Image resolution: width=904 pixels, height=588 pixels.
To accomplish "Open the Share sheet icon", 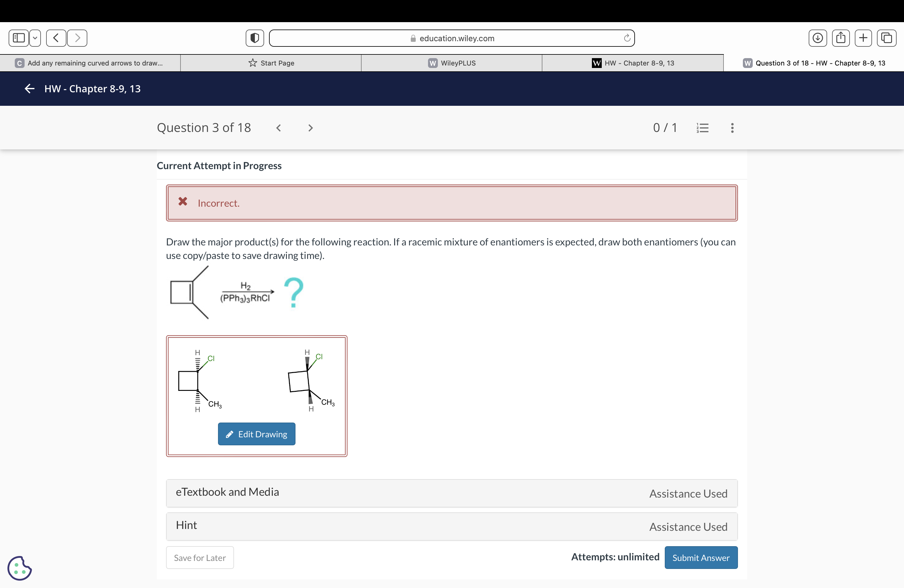I will coord(841,38).
